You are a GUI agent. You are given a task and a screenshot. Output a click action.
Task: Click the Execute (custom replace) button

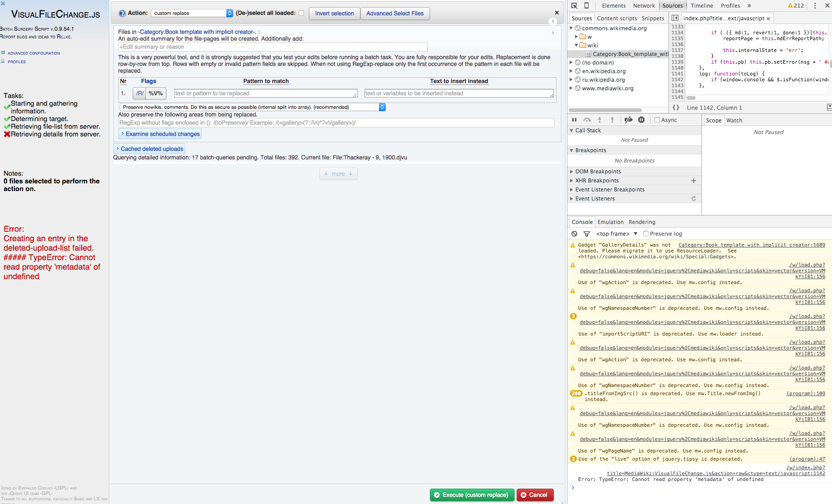pos(472,495)
